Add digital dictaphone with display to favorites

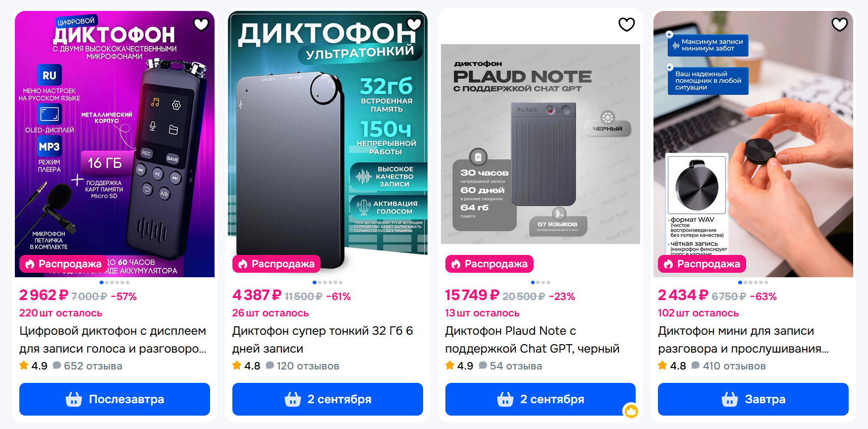[x=201, y=24]
